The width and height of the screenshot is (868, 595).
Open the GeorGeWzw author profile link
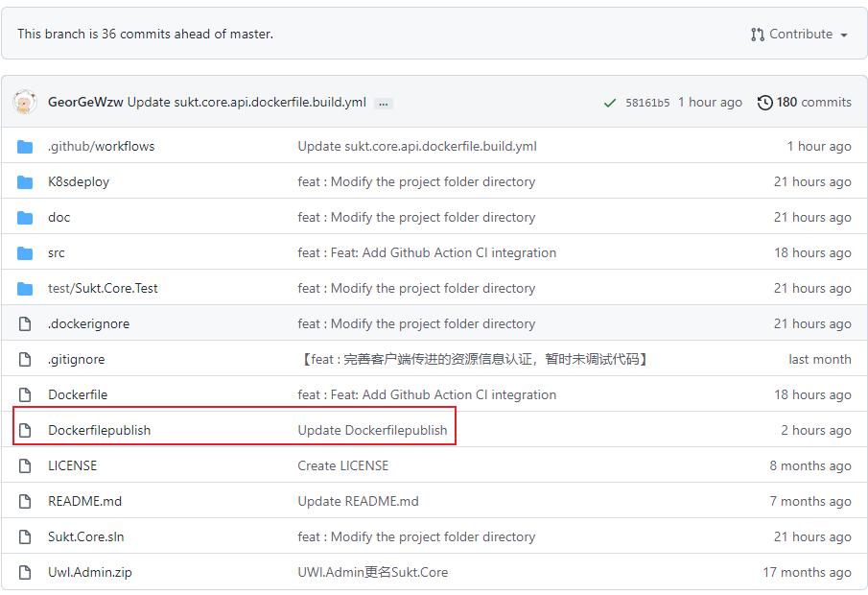pyautogui.click(x=85, y=103)
